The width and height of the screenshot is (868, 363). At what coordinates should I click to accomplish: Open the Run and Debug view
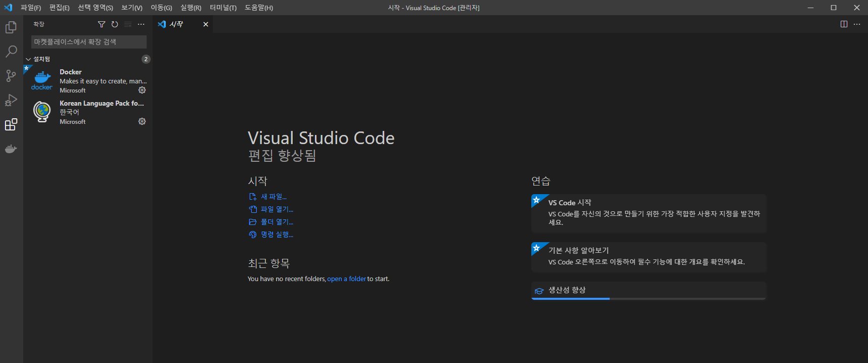tap(11, 100)
